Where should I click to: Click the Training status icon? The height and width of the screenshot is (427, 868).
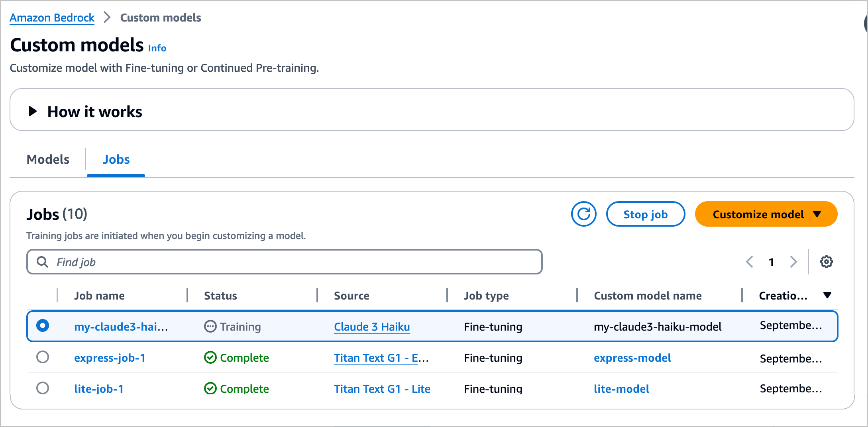point(210,327)
